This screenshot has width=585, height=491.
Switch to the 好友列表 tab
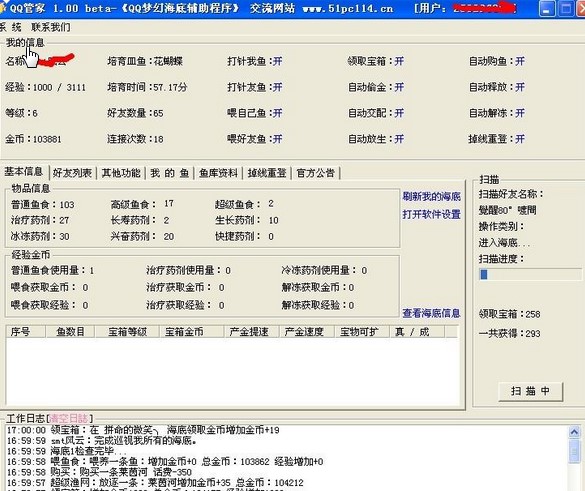[72, 173]
